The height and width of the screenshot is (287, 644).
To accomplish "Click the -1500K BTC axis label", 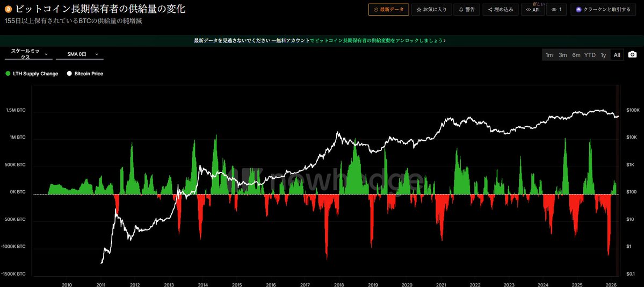I will (x=14, y=274).
